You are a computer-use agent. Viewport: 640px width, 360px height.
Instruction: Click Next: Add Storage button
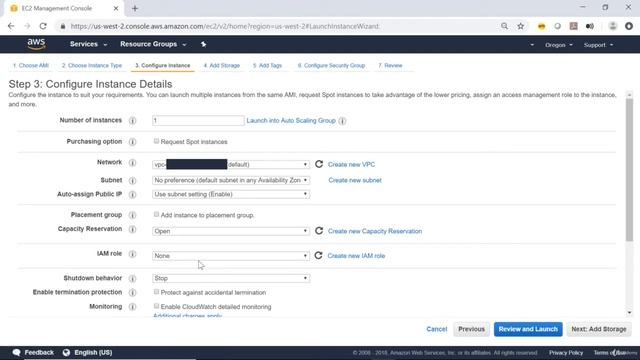pos(599,329)
